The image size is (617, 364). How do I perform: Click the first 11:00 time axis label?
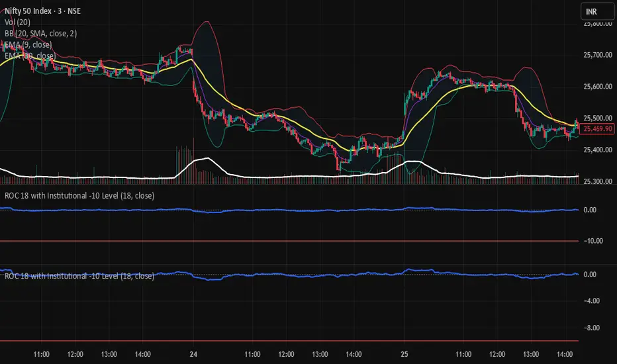tap(41, 354)
